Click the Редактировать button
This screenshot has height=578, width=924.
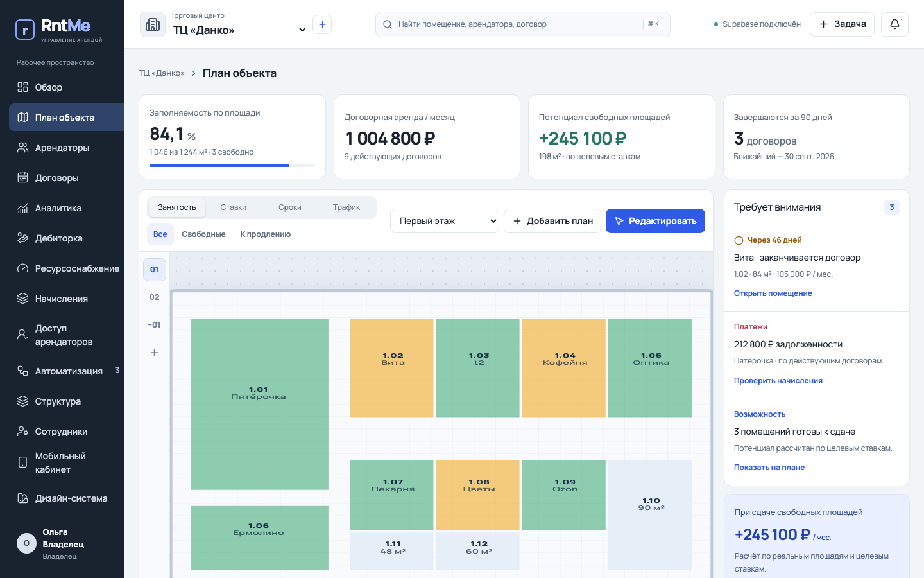click(655, 221)
